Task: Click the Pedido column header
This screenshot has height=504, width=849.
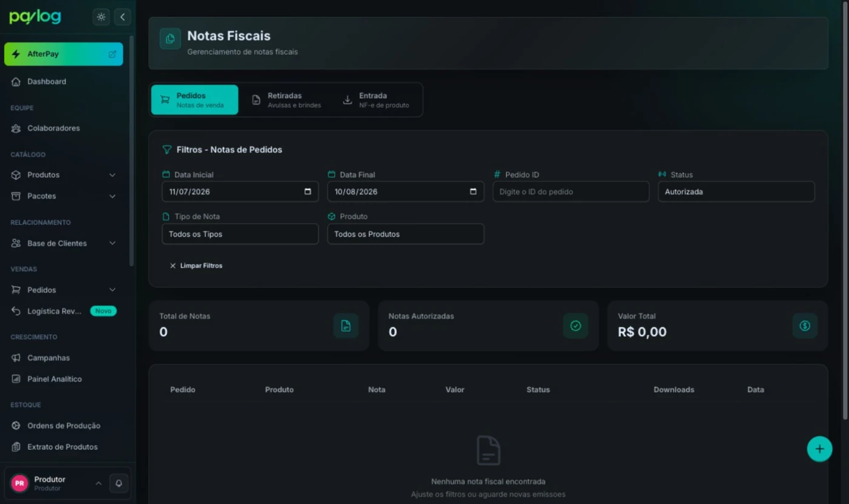Action: click(x=183, y=389)
